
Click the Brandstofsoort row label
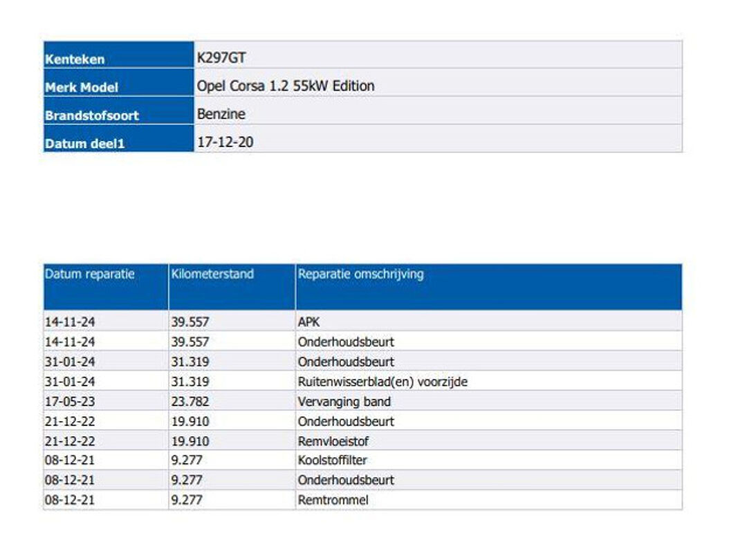pyautogui.click(x=91, y=115)
